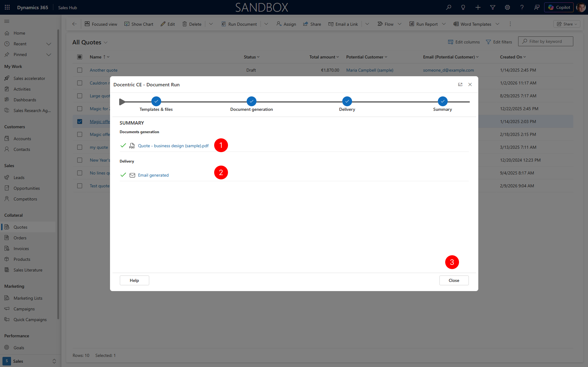This screenshot has width=588, height=367.
Task: Click in the Filter by keyword box
Action: tap(545, 41)
